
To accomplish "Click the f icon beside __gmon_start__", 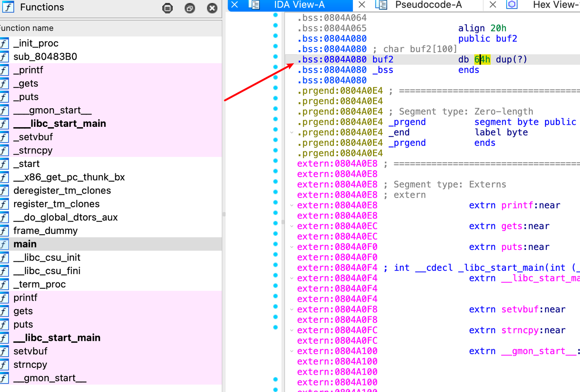I will (x=4, y=378).
